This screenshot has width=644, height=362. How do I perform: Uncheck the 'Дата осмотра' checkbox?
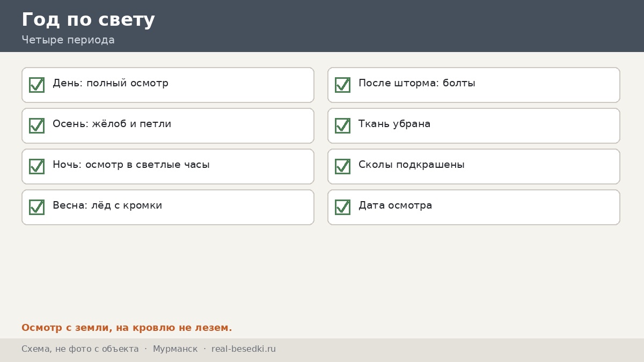[342, 207]
